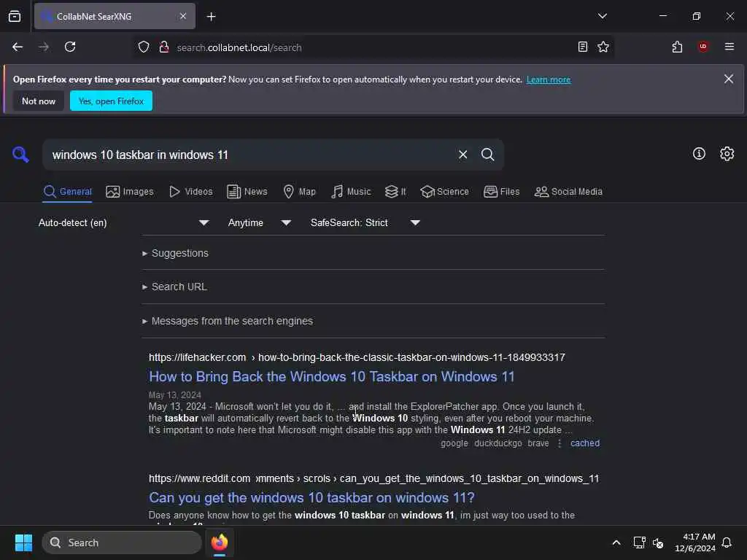
Task: Switch to IT tab
Action: click(x=396, y=192)
